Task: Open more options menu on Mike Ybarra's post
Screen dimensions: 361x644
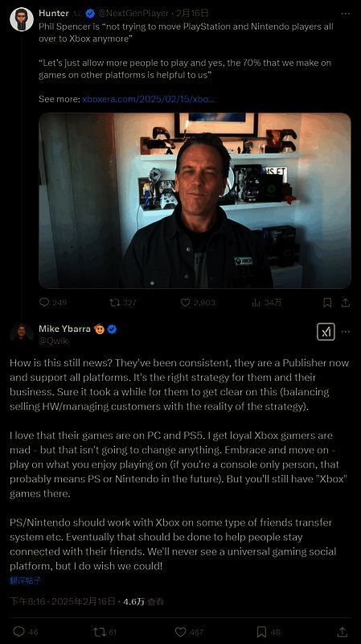Action: point(346,332)
